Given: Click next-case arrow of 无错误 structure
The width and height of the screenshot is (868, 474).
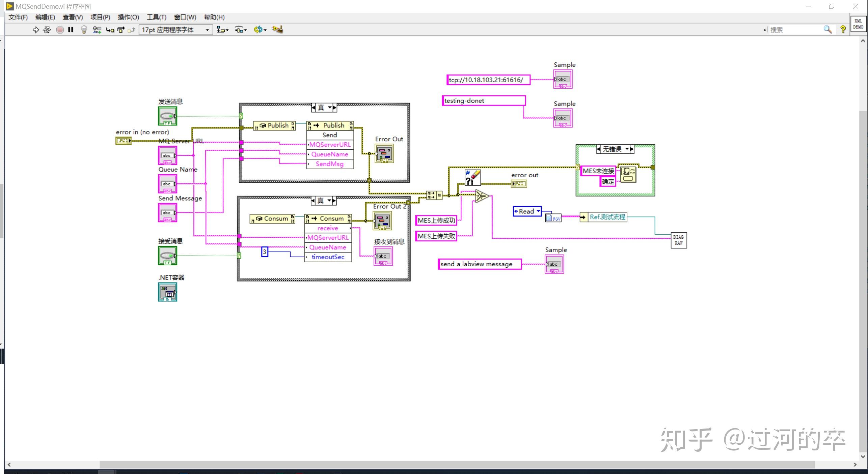Looking at the screenshot, I should [x=632, y=149].
